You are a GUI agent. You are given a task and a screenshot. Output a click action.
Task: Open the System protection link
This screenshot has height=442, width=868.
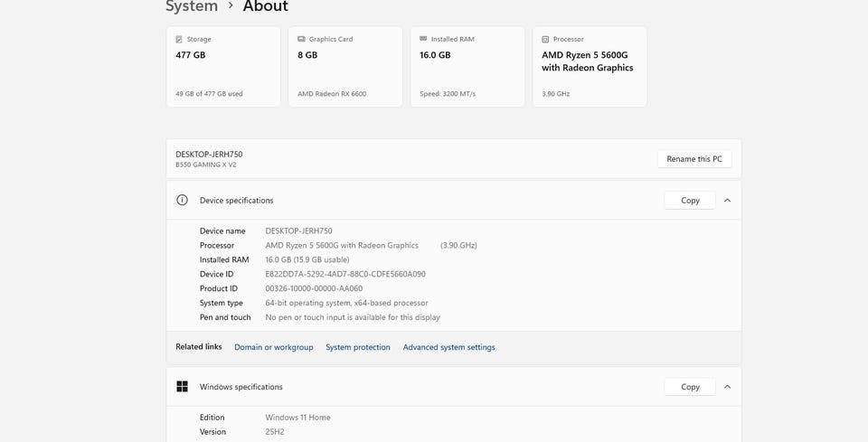358,347
